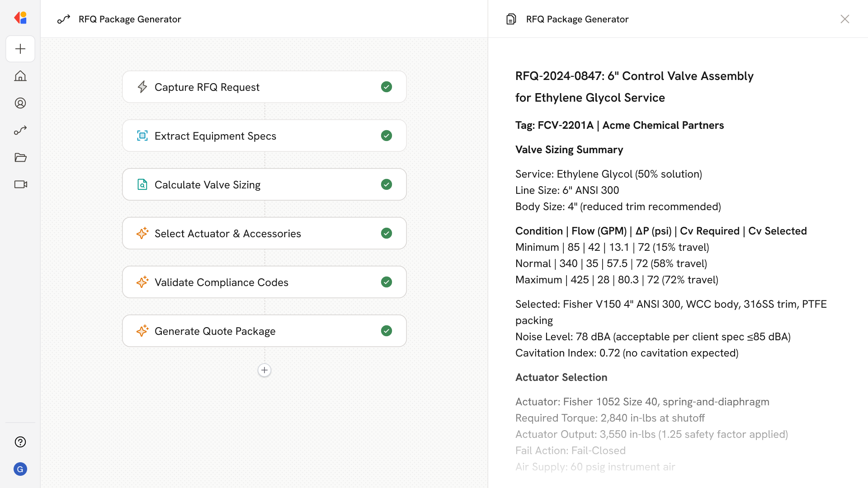
Task: Open the folder icon in sidebar
Action: (20, 157)
